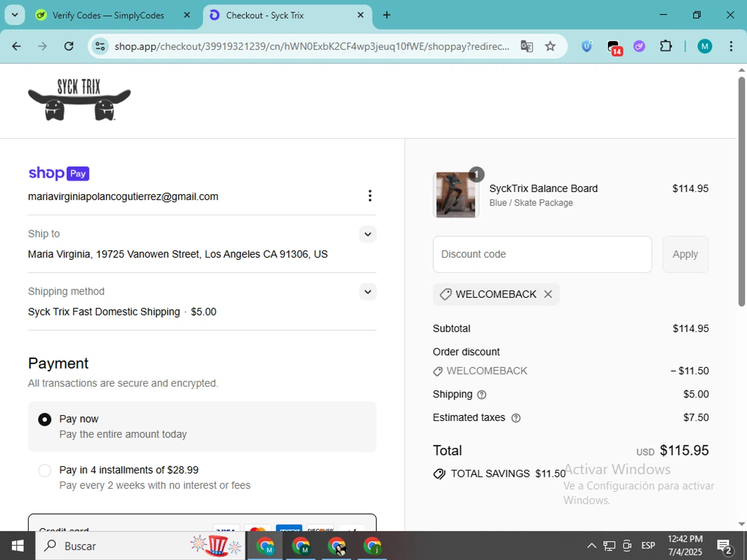Click the address bar URL
The width and height of the screenshot is (747, 560).
(x=312, y=46)
